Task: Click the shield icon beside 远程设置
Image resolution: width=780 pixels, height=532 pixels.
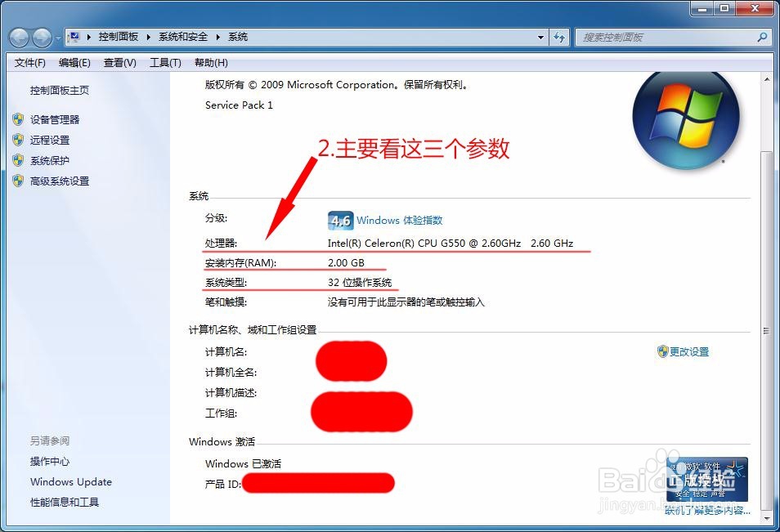Action: coord(18,140)
